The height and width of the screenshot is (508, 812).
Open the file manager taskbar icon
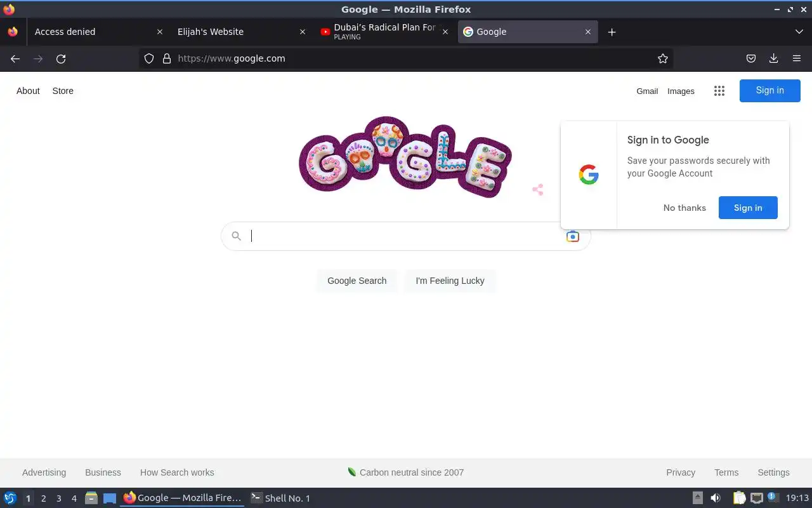point(91,498)
